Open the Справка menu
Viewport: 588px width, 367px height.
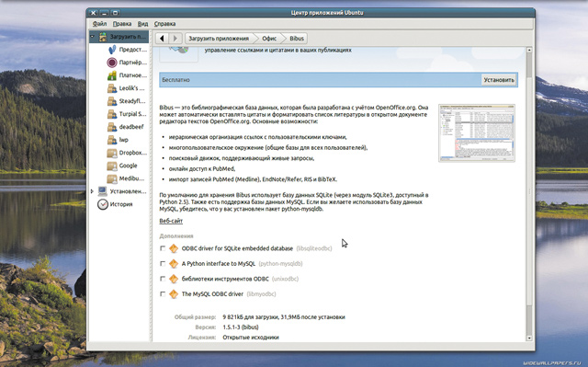164,24
